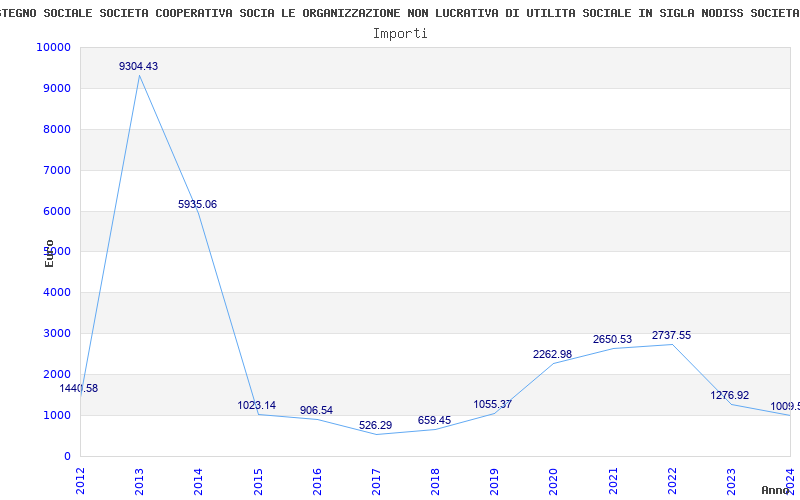Click the Importi chart title

400,34
